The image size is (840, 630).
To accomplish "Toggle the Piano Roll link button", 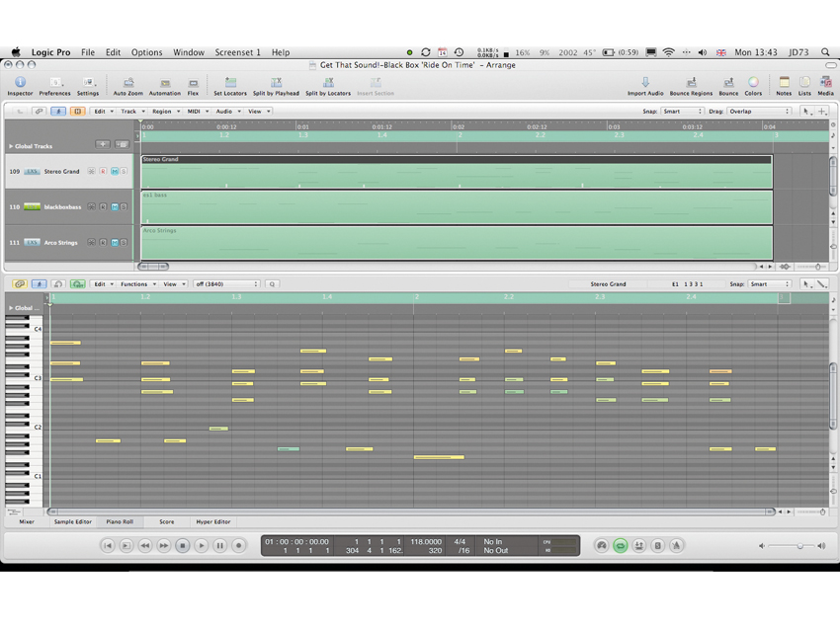I will (20, 284).
